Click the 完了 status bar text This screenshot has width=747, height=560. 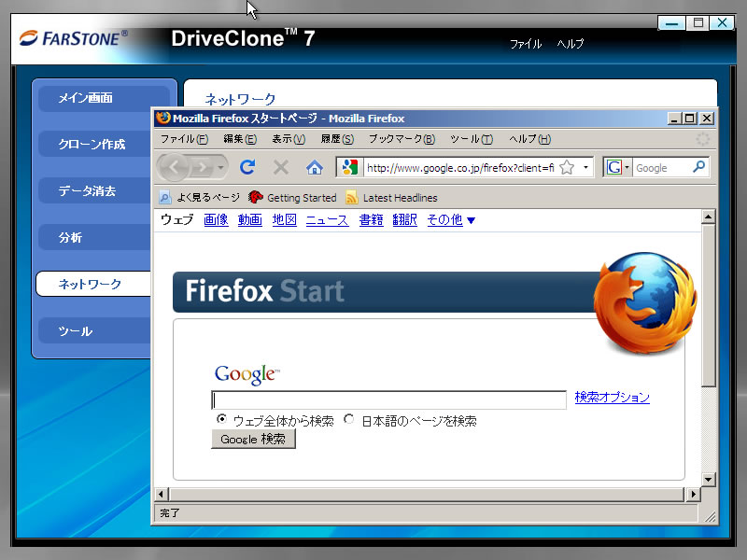pyautogui.click(x=170, y=512)
